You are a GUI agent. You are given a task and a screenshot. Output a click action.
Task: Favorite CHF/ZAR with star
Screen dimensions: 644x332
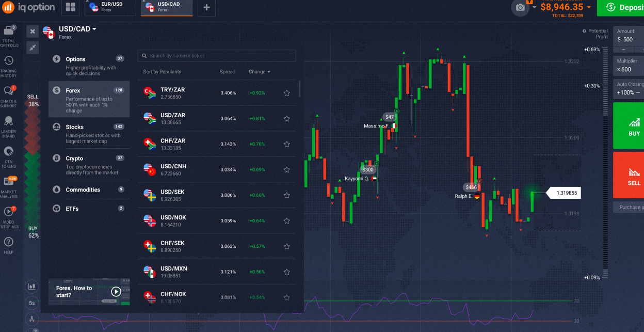coord(286,144)
